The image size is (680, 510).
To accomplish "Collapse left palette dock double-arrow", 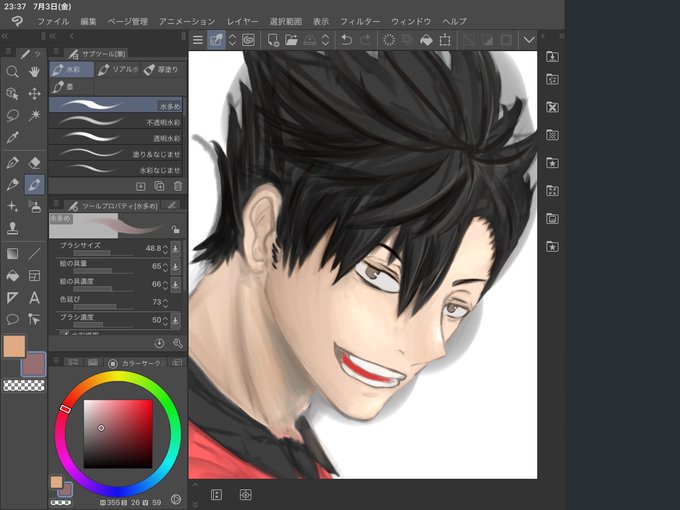I will point(5,36).
